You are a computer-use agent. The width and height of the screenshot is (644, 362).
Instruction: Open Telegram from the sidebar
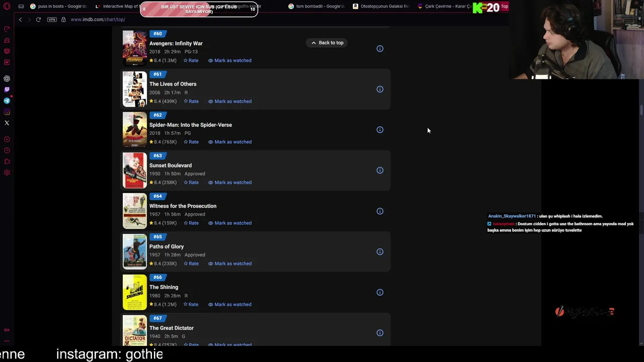click(x=7, y=101)
